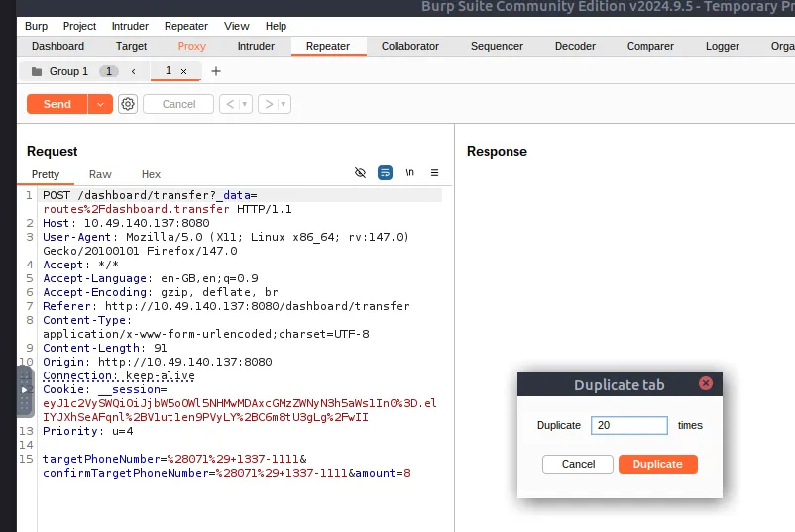The width and height of the screenshot is (795, 532).
Task: Open the next-request history dropdown
Action: (x=284, y=104)
